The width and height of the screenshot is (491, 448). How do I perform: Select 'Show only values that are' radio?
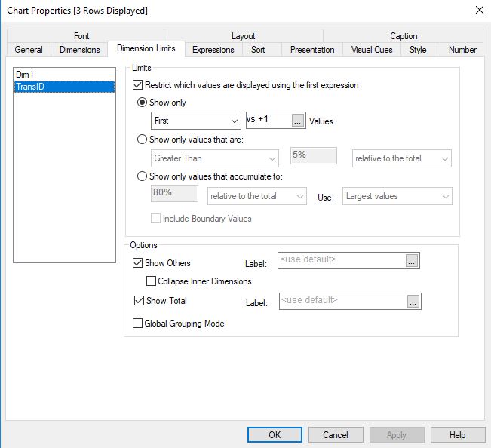coord(143,140)
